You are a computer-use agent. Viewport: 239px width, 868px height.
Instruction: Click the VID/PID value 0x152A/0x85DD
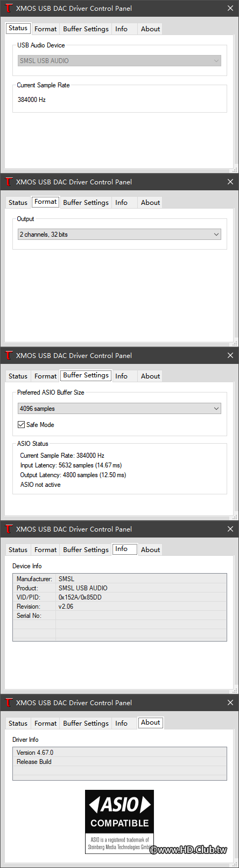[x=80, y=597]
